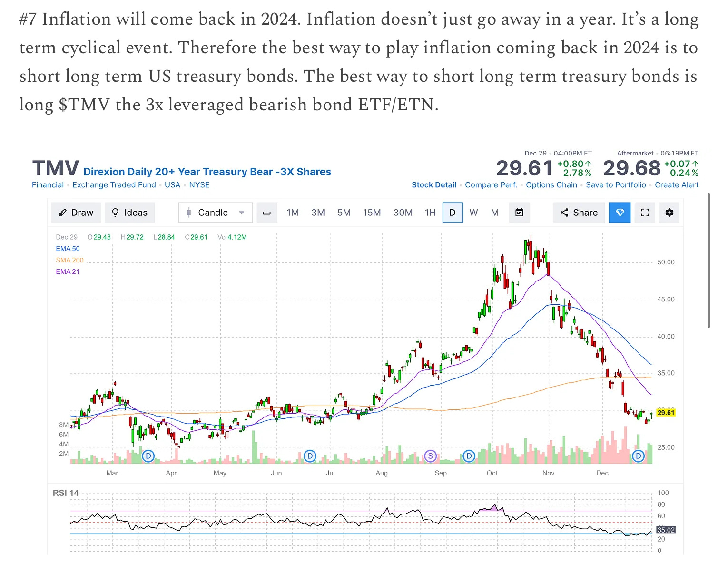Click the Share icon
Screen dimensions: 728x562
point(579,213)
